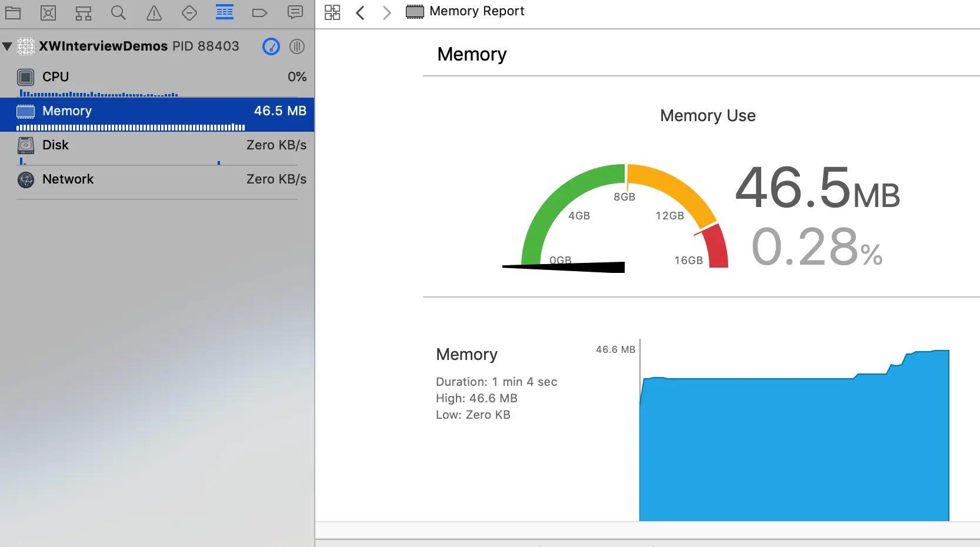Click the Network row's Zero KB/s value
Image resolution: width=980 pixels, height=547 pixels.
(276, 179)
